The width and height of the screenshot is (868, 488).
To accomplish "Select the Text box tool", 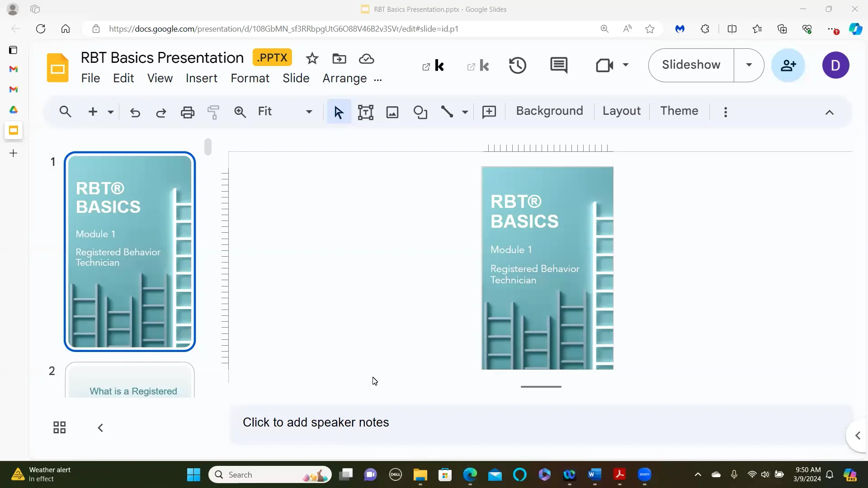I will click(366, 112).
